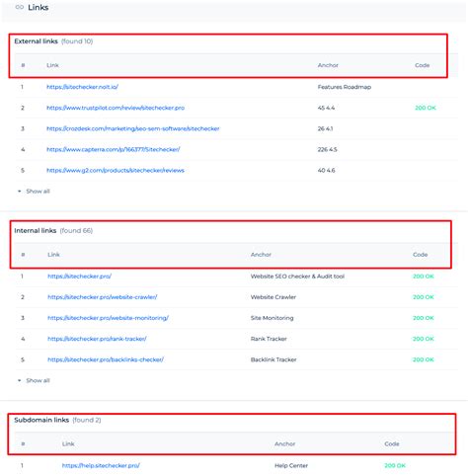Select the '226 4.5' anchor value
This screenshot has height=476, width=468.
tap(327, 149)
